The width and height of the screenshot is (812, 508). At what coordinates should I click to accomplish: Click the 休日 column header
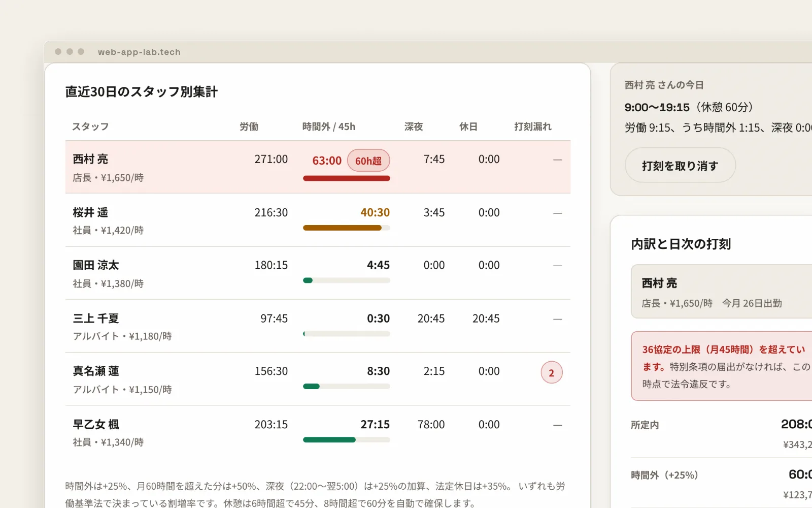pyautogui.click(x=468, y=126)
